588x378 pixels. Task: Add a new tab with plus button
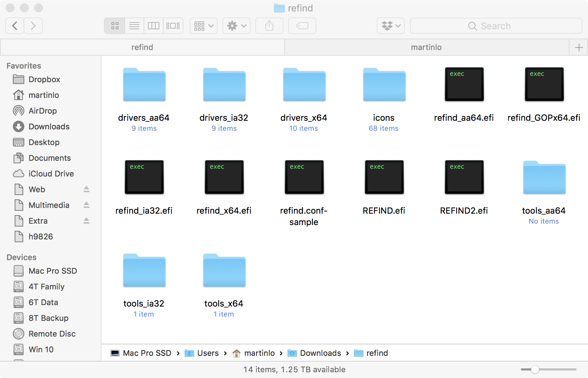[579, 47]
